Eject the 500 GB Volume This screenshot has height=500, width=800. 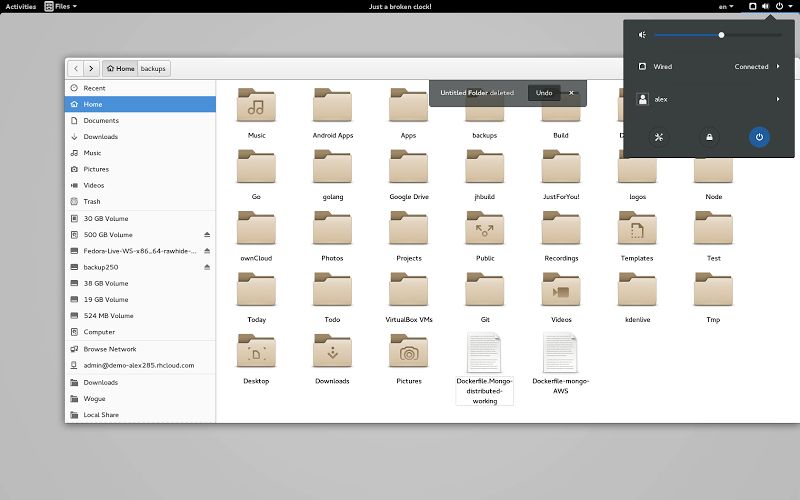pyautogui.click(x=207, y=235)
